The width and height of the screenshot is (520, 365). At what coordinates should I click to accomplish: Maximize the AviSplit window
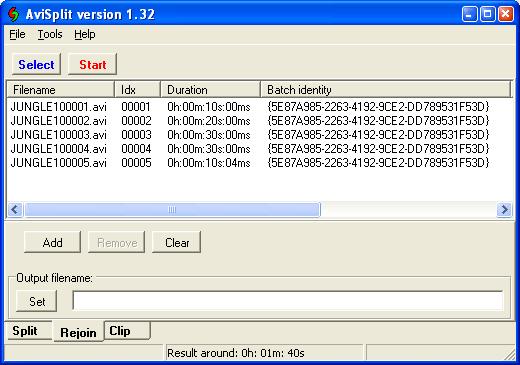point(487,14)
